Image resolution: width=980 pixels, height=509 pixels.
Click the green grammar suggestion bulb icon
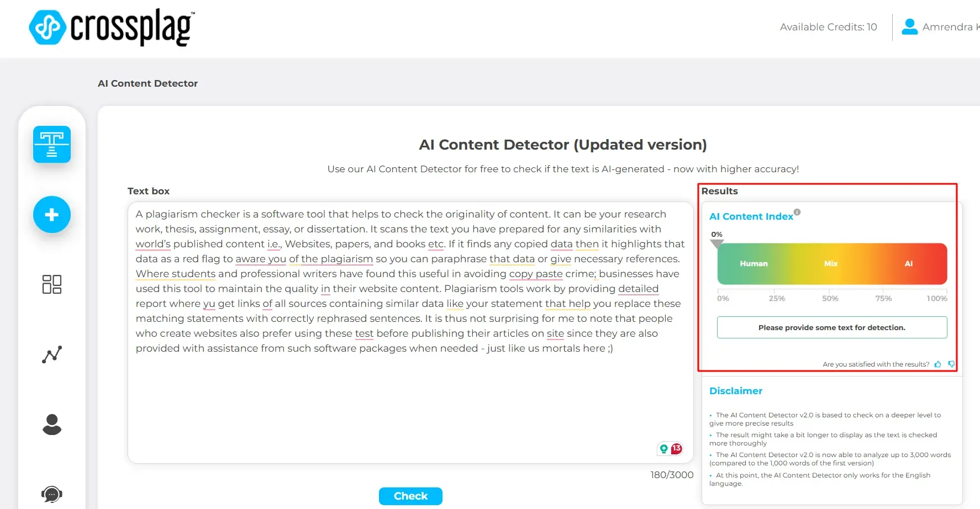[664, 449]
